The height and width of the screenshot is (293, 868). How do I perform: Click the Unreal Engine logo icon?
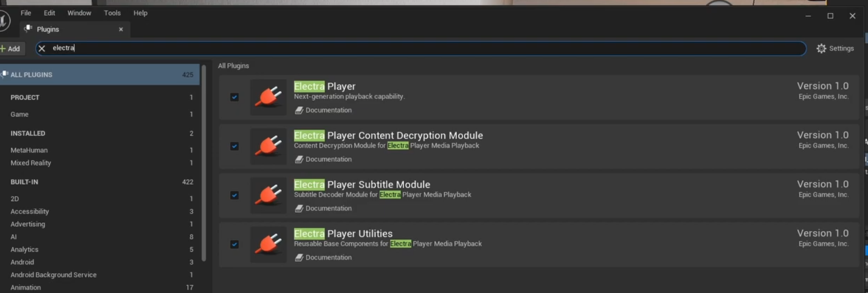click(4, 22)
